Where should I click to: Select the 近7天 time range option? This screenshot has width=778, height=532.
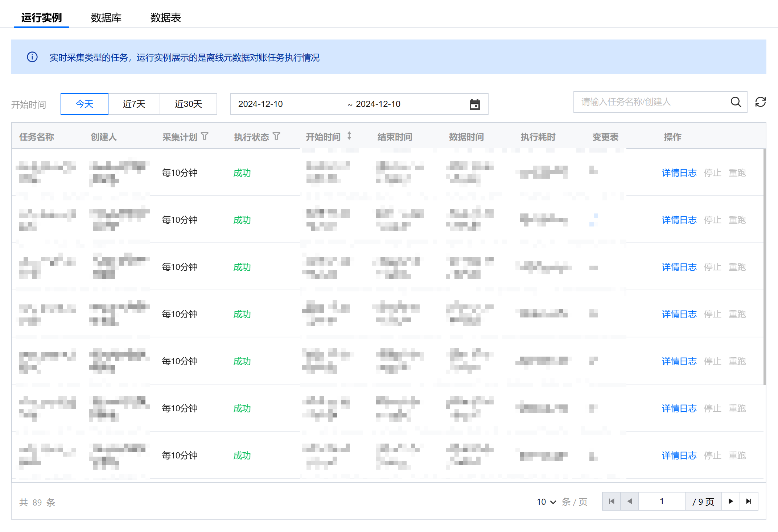(x=134, y=104)
